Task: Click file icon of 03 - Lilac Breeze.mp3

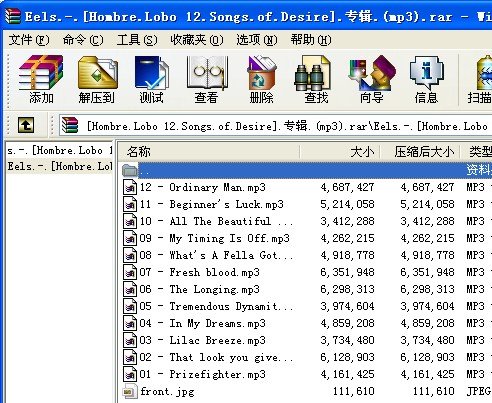Action: point(130,340)
